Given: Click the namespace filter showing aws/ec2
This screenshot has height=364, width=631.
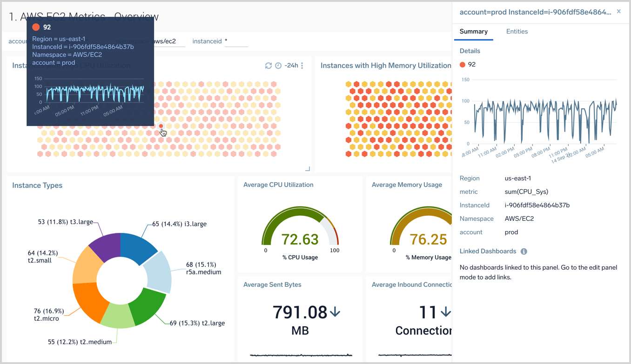Looking at the screenshot, I should point(168,41).
